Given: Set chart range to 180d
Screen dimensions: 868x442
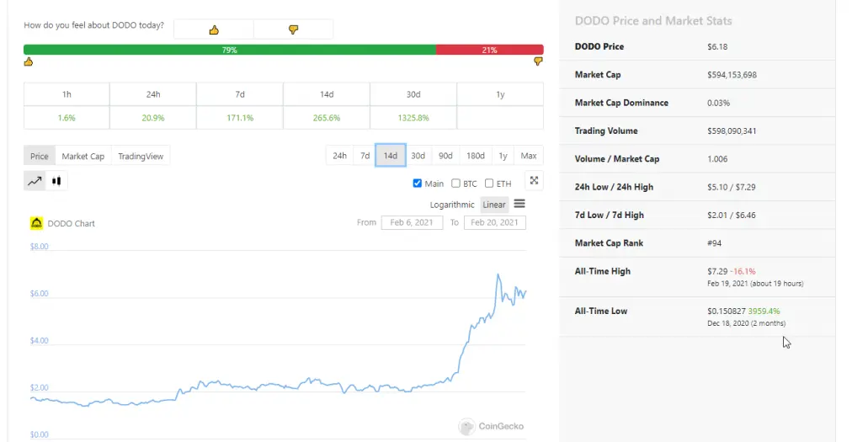Looking at the screenshot, I should point(476,156).
